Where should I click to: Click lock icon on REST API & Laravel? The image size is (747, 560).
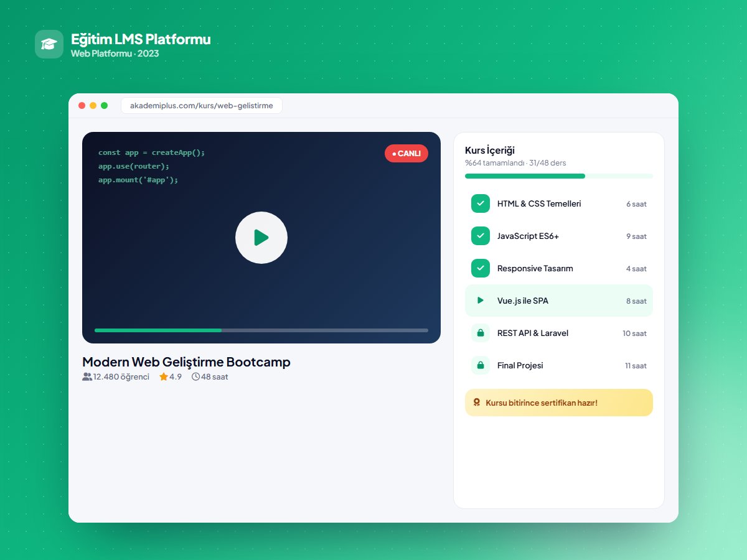pyautogui.click(x=481, y=333)
